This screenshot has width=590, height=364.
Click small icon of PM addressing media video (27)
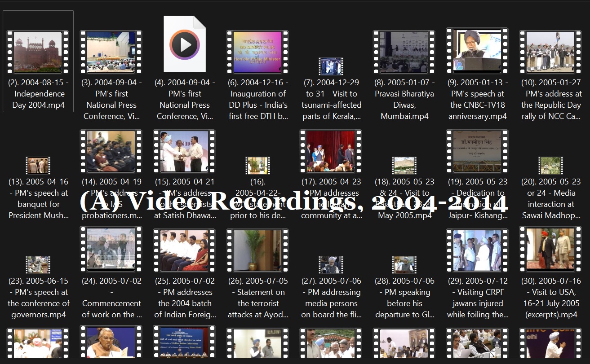tap(331, 265)
